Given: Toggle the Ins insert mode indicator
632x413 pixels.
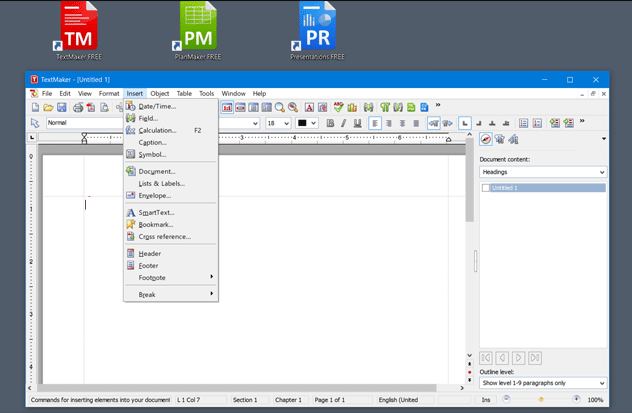Looking at the screenshot, I should 486,400.
